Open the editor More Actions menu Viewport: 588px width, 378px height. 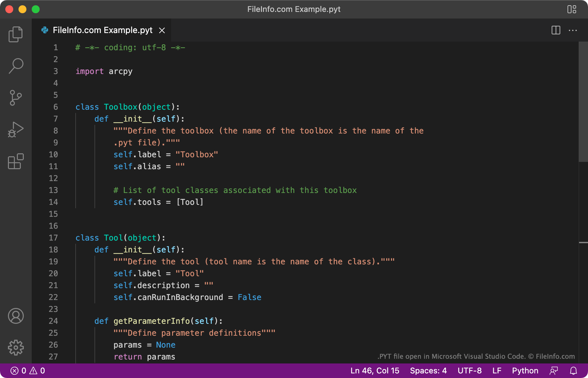pos(573,30)
